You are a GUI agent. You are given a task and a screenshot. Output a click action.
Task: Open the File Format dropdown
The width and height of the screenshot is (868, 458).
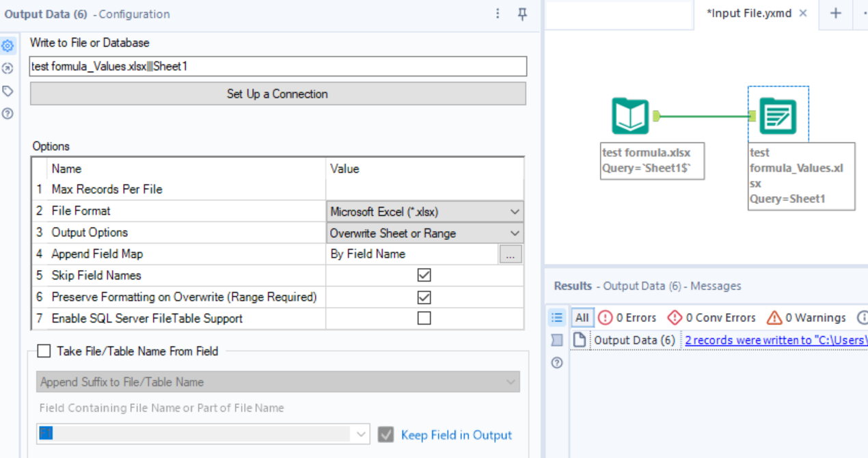[515, 211]
